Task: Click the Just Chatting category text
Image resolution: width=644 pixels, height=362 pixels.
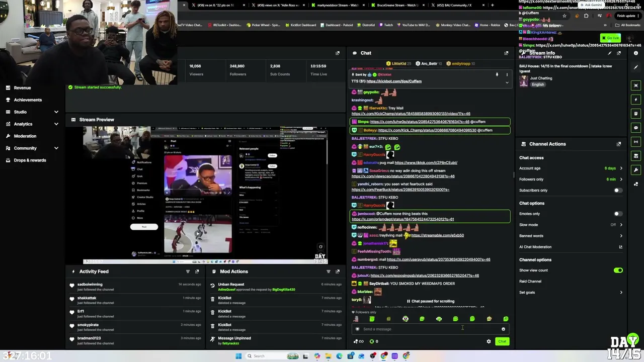Action: coord(541,78)
